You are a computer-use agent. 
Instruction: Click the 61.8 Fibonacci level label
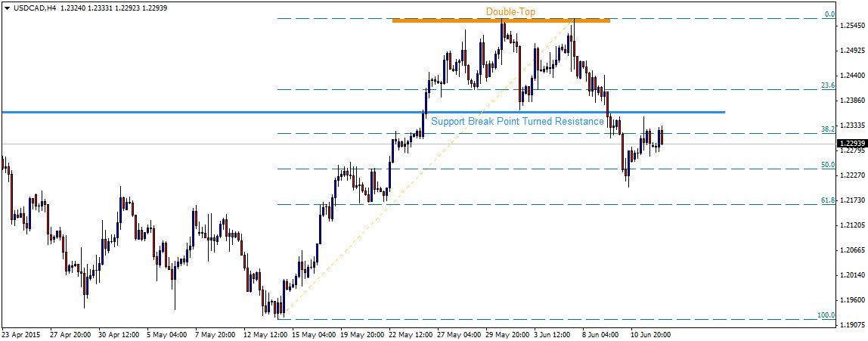828,200
